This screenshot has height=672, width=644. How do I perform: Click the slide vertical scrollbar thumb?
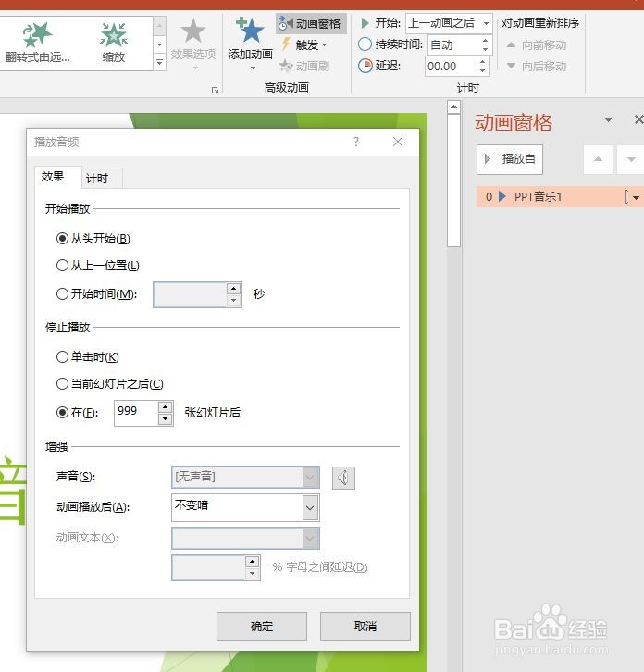[453, 180]
